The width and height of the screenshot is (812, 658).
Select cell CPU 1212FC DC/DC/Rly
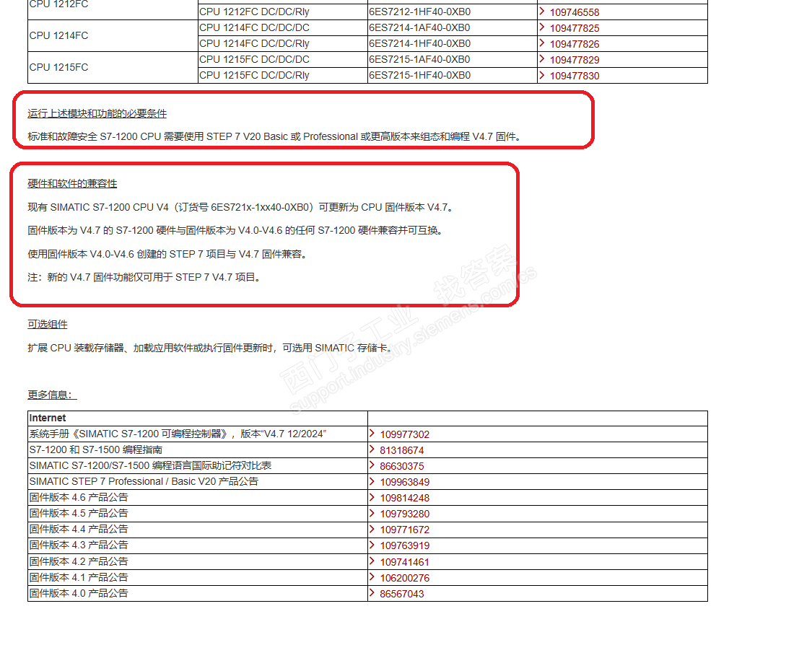pos(283,12)
